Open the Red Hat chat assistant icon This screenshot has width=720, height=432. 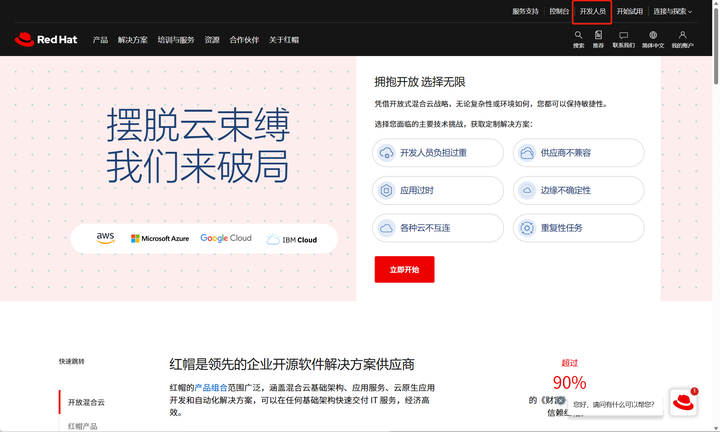click(x=683, y=402)
